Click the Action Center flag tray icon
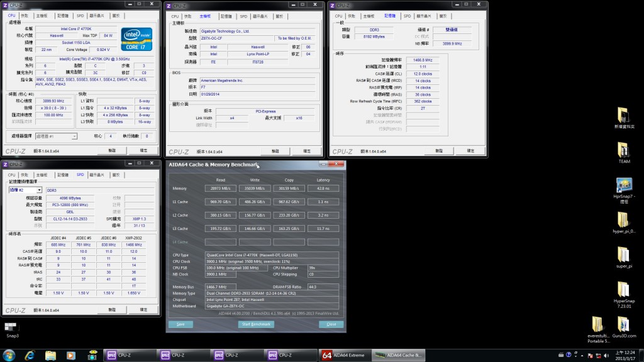The width and height of the screenshot is (644, 362). pos(590,356)
